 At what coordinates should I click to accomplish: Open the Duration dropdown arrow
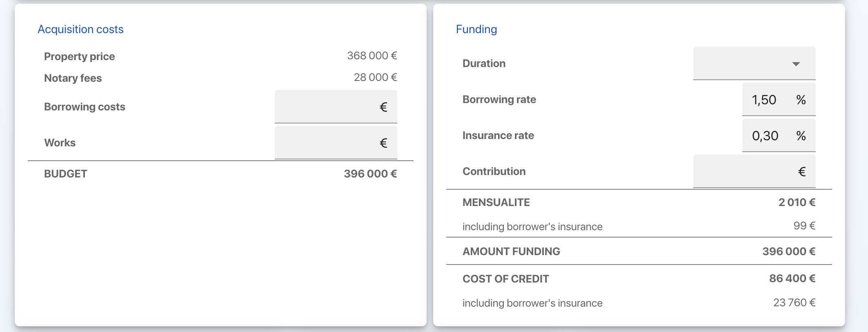pyautogui.click(x=795, y=64)
